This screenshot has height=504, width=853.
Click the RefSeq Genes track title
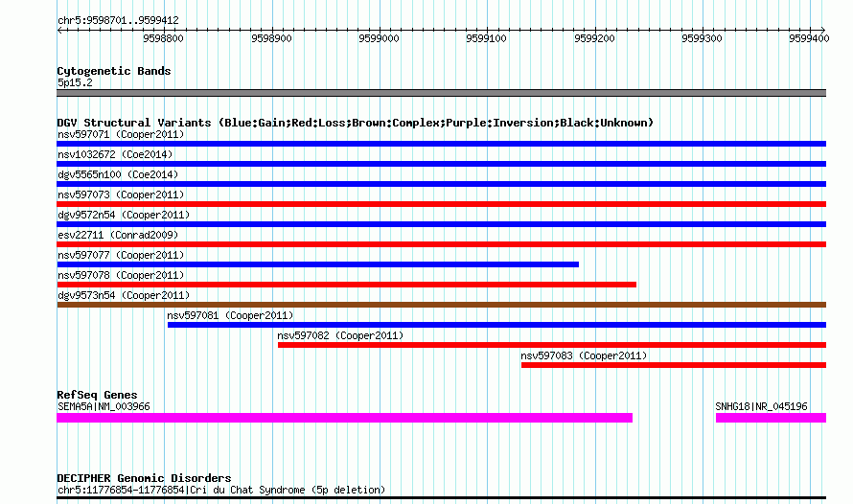click(97, 395)
